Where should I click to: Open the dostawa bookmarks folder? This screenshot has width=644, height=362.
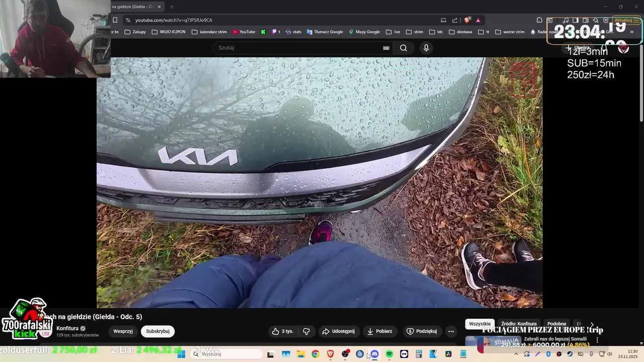pos(460,32)
